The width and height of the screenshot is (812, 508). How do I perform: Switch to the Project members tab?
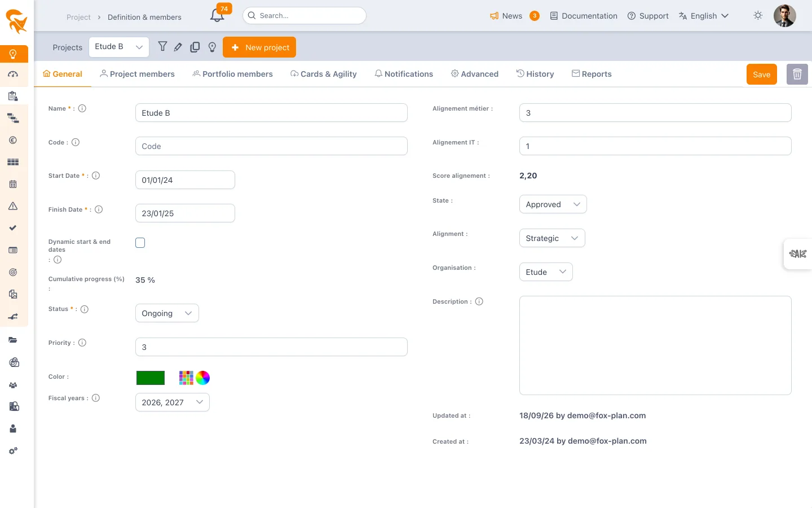coord(137,74)
